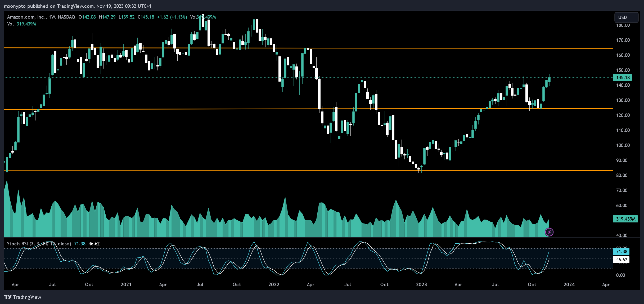Click the 90.00 price axis label
The height and width of the screenshot is (304, 644).
click(x=622, y=160)
